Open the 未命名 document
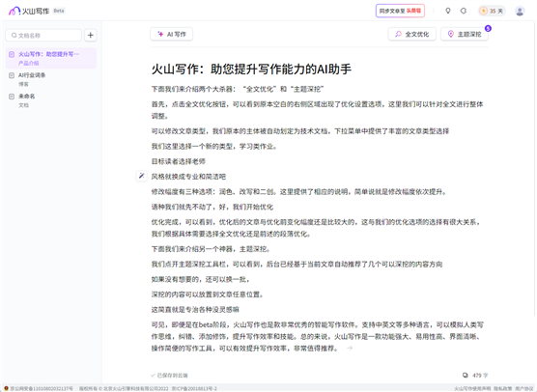Viewport: 537px width, 392px height. (51, 100)
